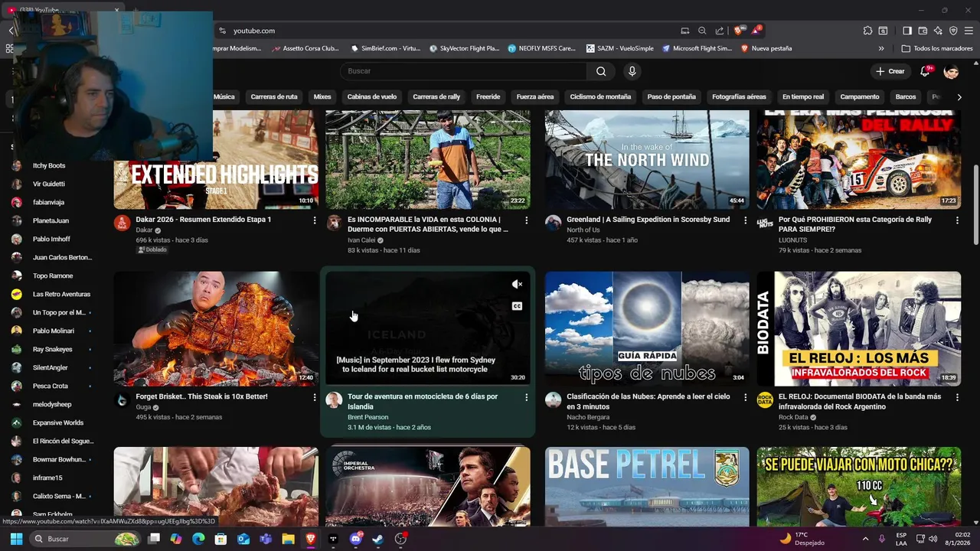Viewport: 980px width, 551px height.
Task: Select the Campamento filter chip
Action: point(860,97)
